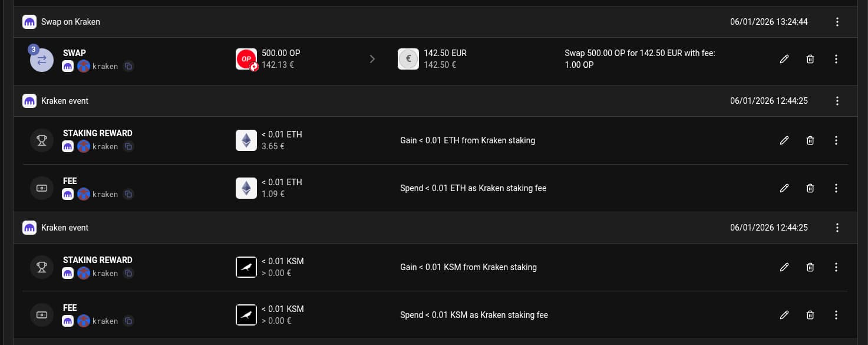This screenshot has height=345, width=868.
Task: Edit the OP to EUR swap event
Action: pos(784,59)
